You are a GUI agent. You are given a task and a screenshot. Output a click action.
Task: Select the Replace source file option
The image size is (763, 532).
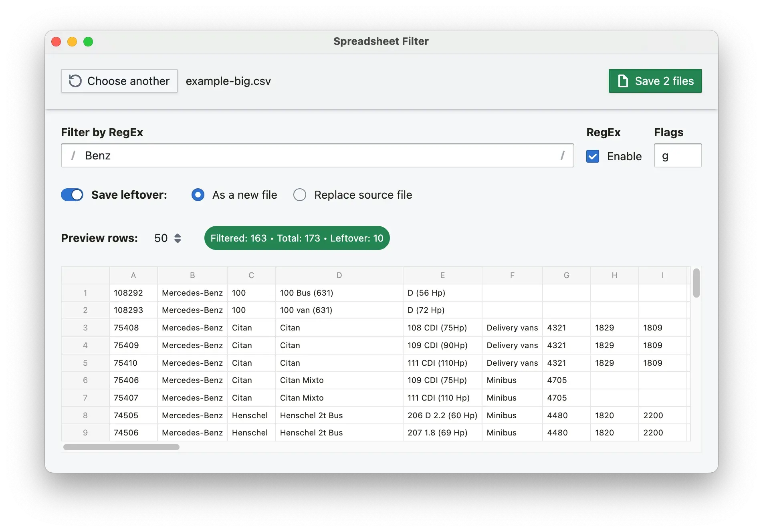(x=299, y=195)
